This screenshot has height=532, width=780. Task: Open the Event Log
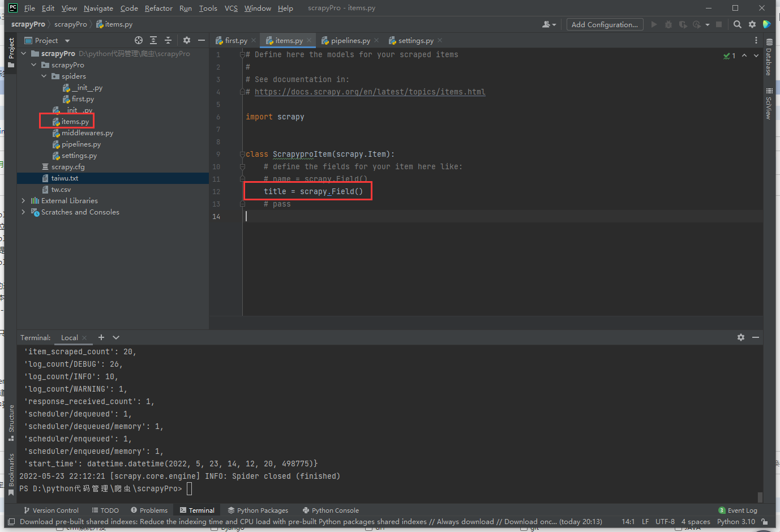tap(738, 510)
